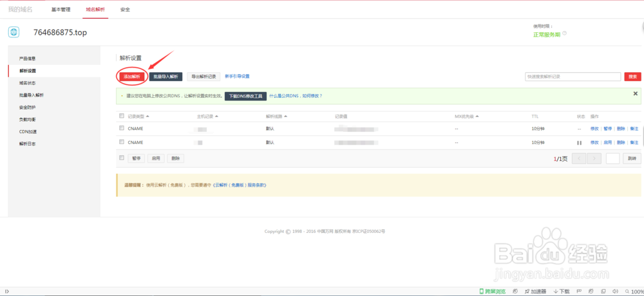
Task: Sort by 主机记录 column arrow
Action: point(216,116)
